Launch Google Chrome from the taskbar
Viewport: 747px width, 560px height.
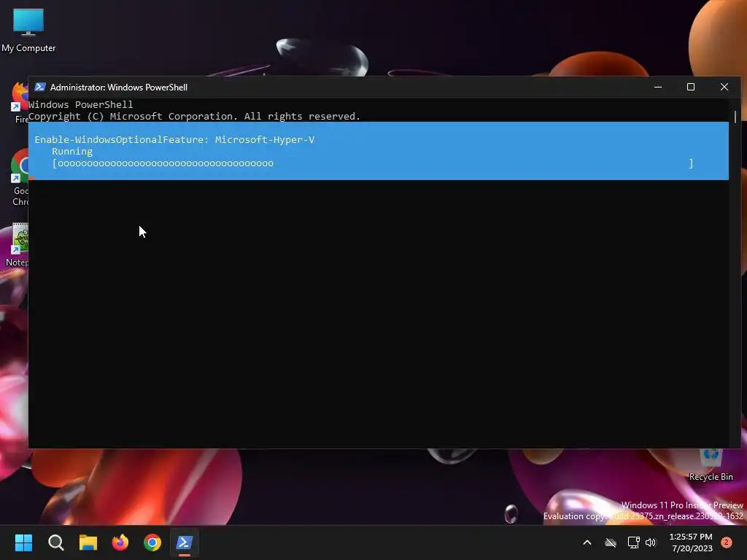(152, 542)
